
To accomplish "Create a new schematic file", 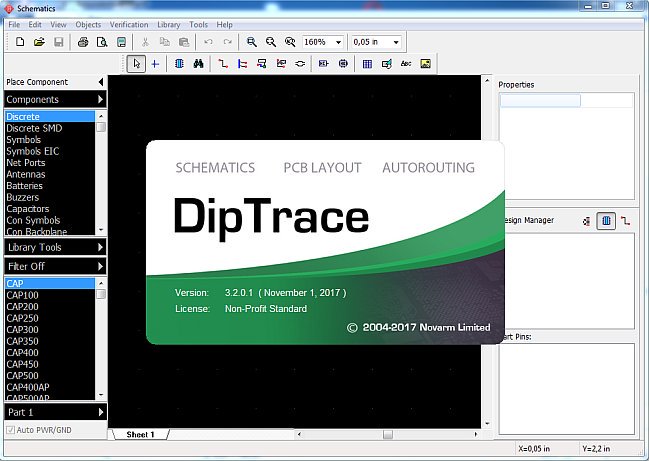I will (20, 42).
